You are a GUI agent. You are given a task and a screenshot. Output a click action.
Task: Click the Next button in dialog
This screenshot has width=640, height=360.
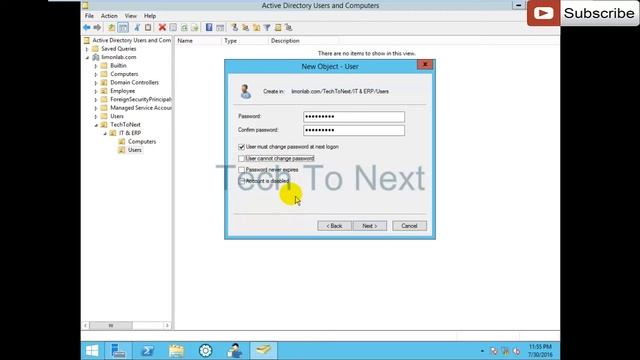point(370,226)
